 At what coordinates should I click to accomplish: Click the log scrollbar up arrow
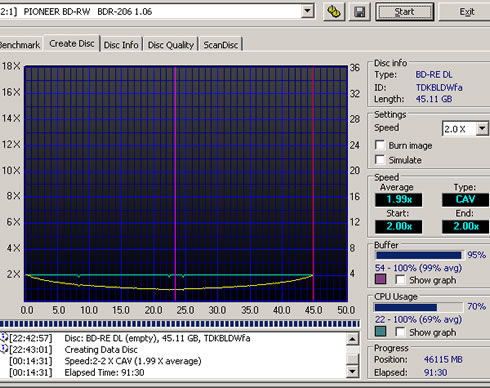pyautogui.click(x=352, y=339)
